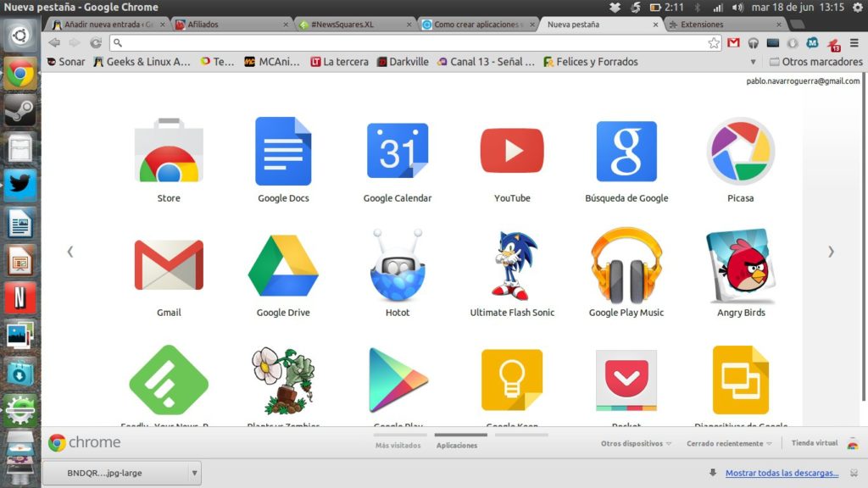Click the address bar input field
Screen dimensions: 868x488
407,42
